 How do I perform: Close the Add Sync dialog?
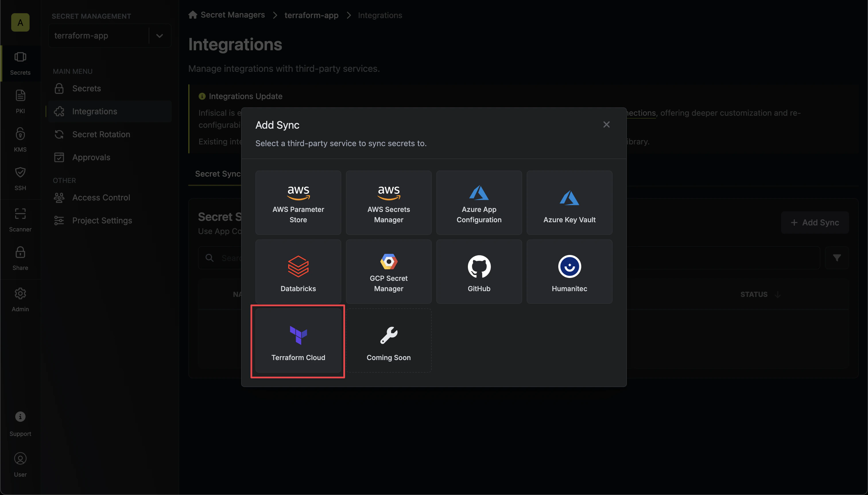point(606,125)
